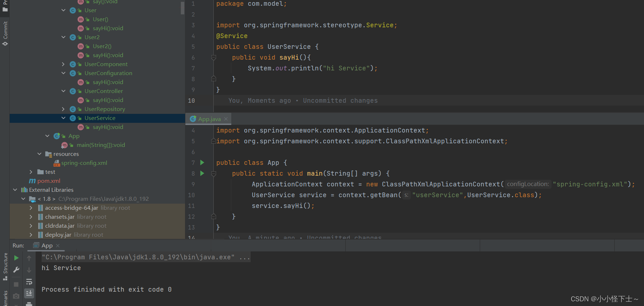Click the gray Stop process square icon
Image resolution: width=644 pixels, height=306 pixels.
[x=16, y=284]
